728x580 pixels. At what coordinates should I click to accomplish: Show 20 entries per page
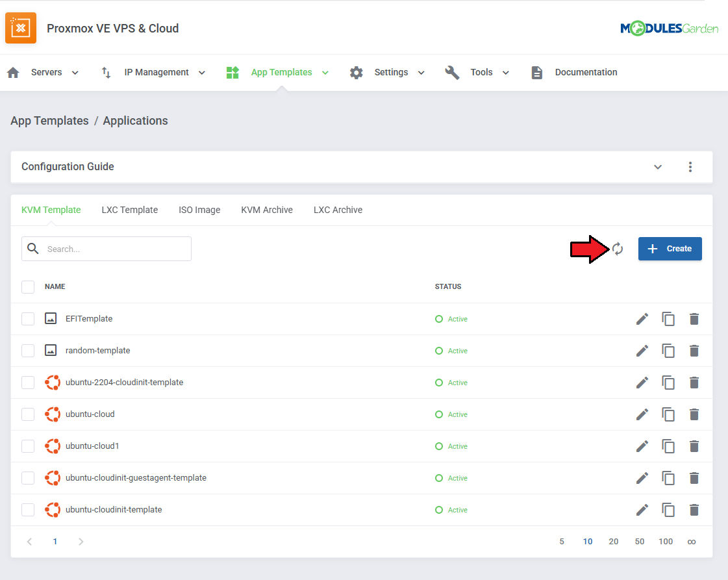point(613,542)
